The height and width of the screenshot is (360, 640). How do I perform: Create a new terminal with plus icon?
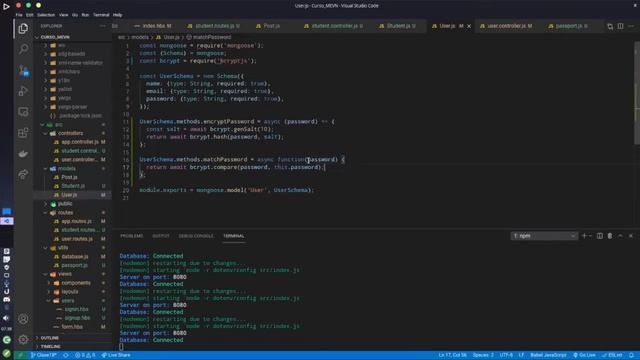pos(584,236)
